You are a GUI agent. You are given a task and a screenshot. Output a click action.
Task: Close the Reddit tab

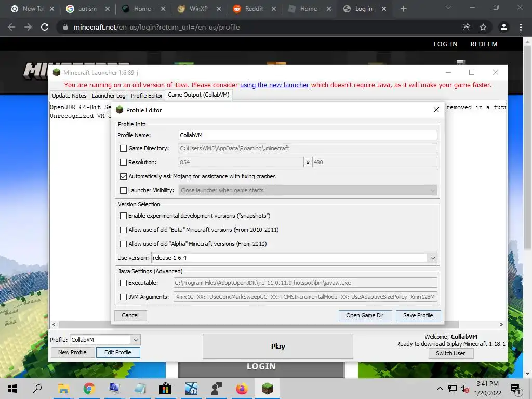click(273, 9)
